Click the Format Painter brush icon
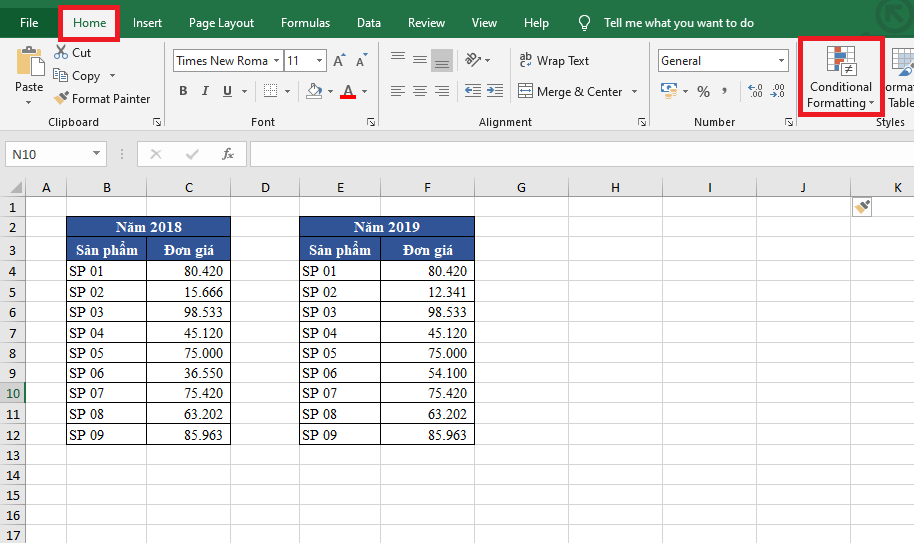Viewport: 914px width, 543px height. [61, 99]
